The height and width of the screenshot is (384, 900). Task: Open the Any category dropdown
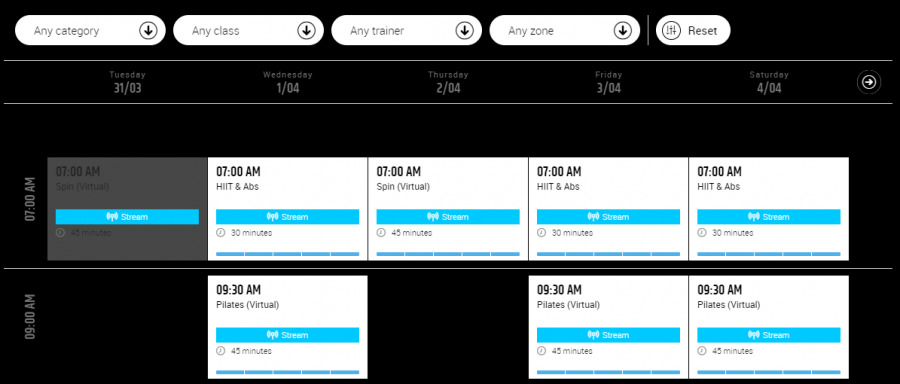[x=90, y=30]
